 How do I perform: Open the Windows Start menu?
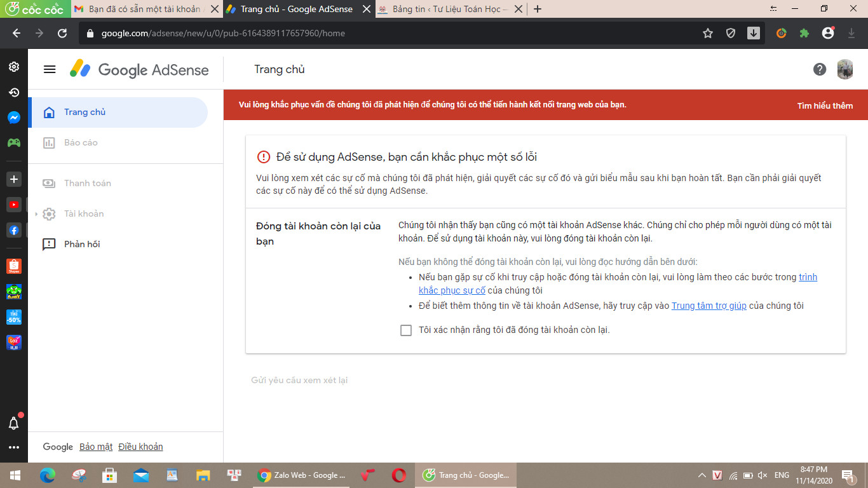point(15,475)
